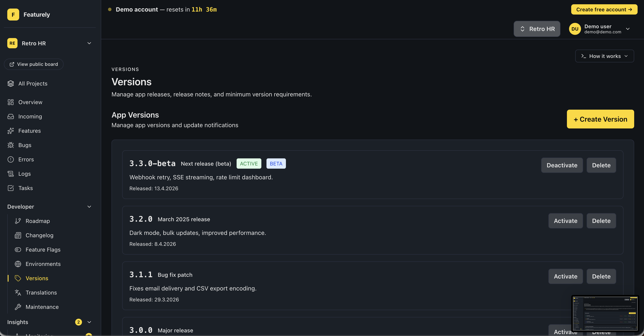
Task: Open the Bugs icon in sidebar
Action: pyautogui.click(x=10, y=145)
